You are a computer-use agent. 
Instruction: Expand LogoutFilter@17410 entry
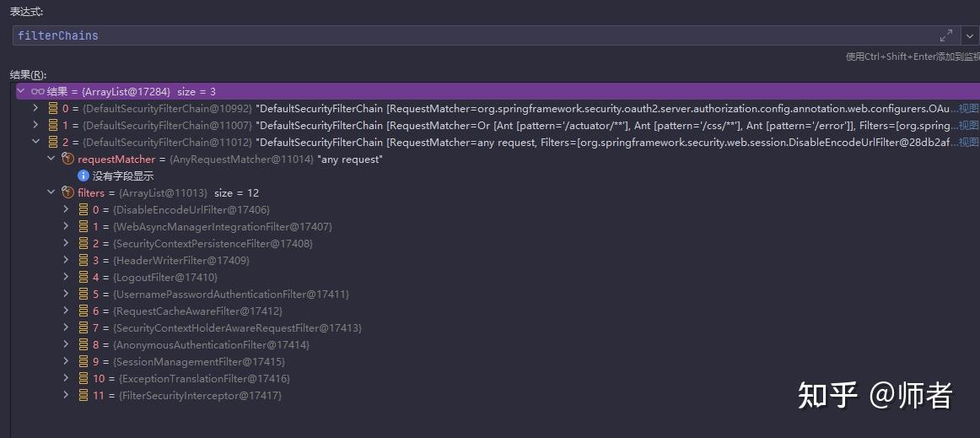(x=67, y=277)
